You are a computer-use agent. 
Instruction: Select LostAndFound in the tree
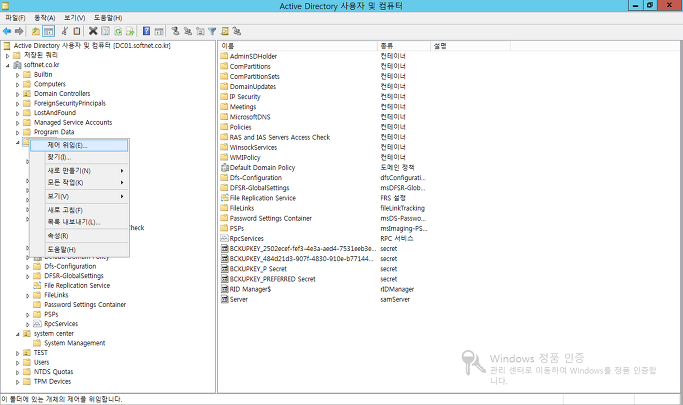(x=55, y=113)
